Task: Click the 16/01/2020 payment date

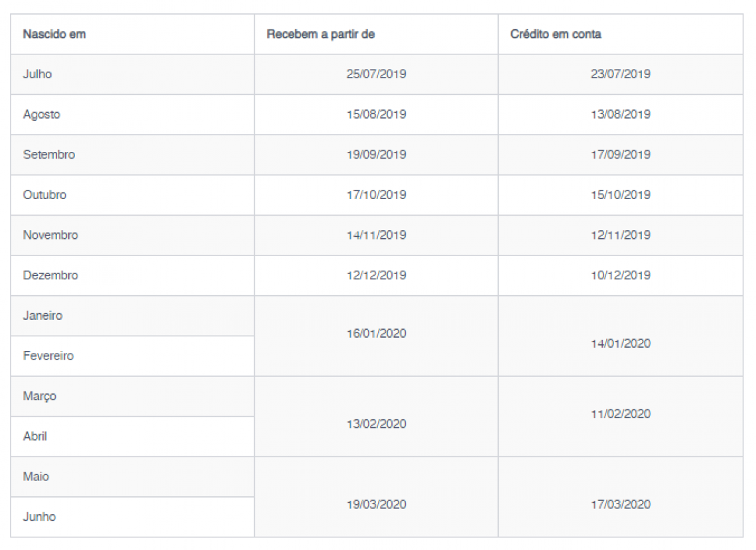Action: pos(376,333)
